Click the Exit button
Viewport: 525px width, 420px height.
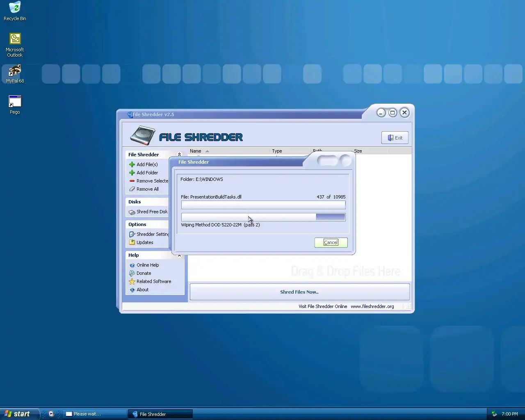tap(395, 138)
